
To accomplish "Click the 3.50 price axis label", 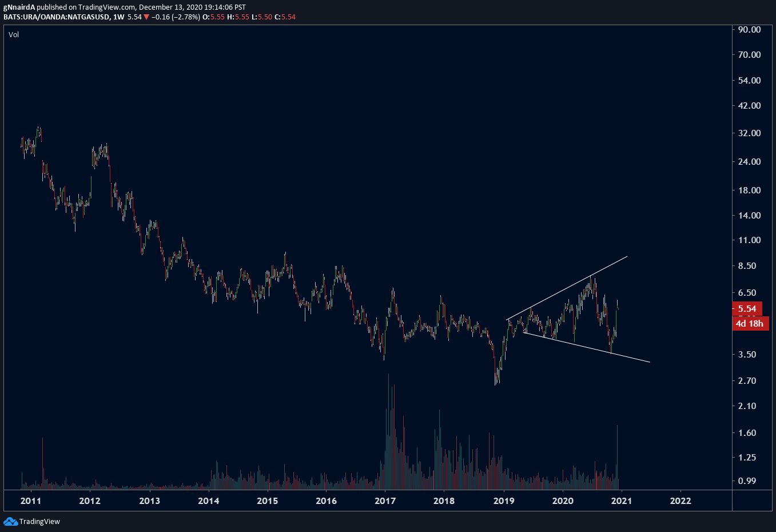I will click(x=747, y=355).
